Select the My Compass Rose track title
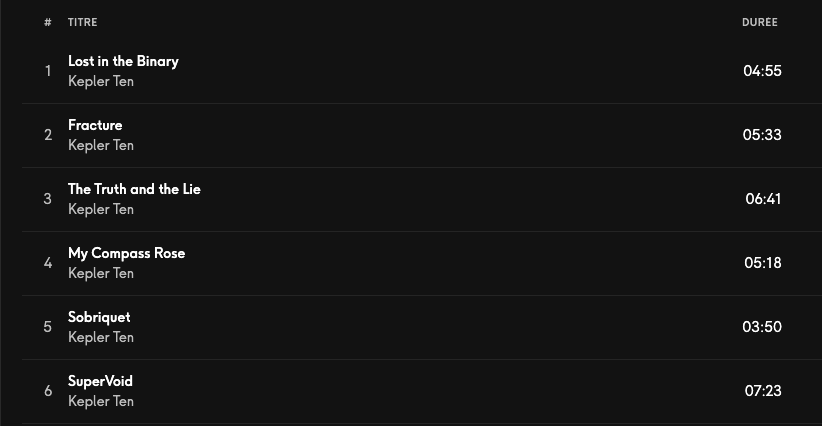Screen dimensions: 822x426 (x=126, y=253)
